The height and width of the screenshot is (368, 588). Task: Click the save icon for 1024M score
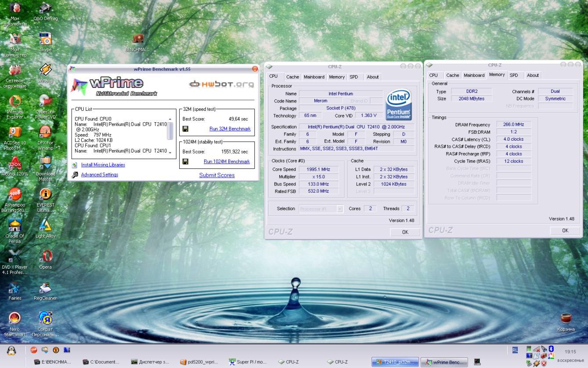coord(185,161)
